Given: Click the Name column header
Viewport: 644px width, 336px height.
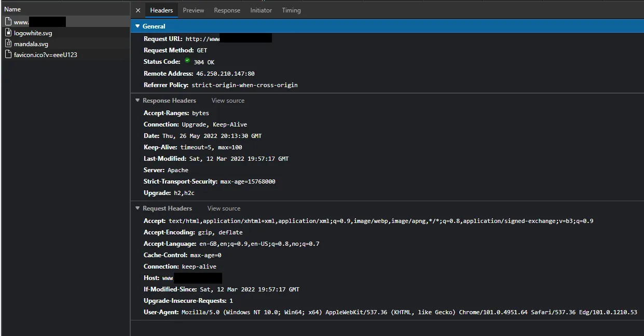Looking at the screenshot, I should (x=65, y=9).
